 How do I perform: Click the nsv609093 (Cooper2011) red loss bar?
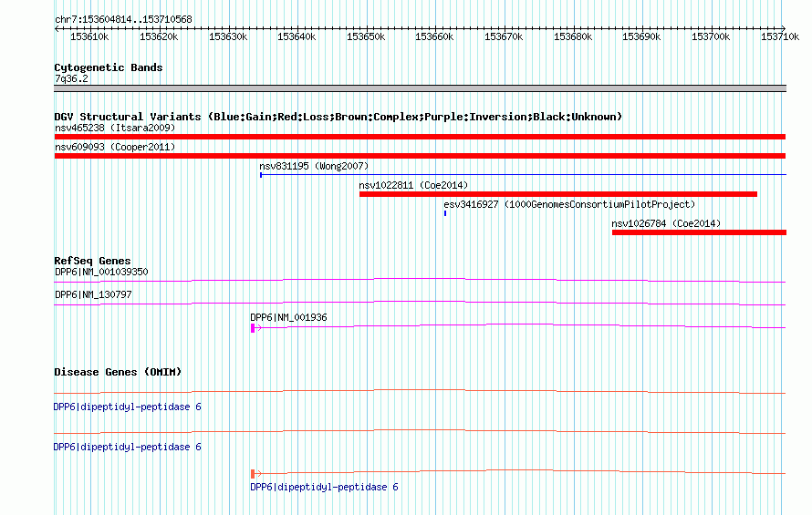[x=420, y=156]
